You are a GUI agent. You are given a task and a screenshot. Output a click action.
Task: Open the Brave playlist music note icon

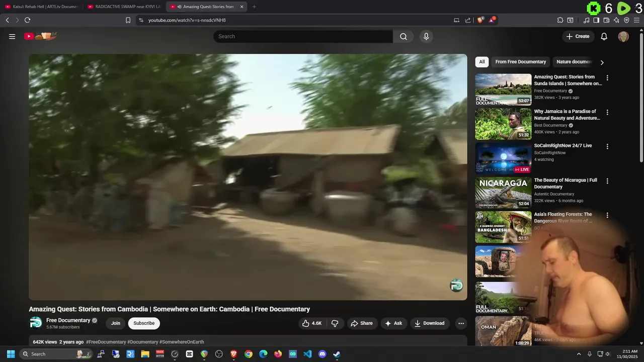pyautogui.click(x=586, y=20)
